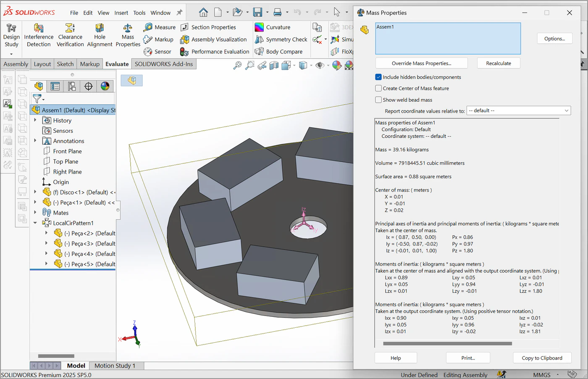Save the current assembly
This screenshot has width=588, height=379.
click(257, 12)
